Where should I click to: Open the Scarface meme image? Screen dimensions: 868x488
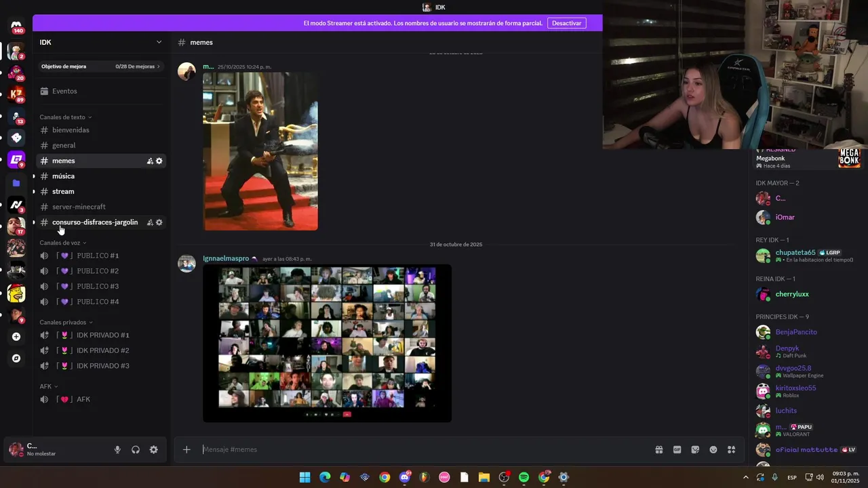260,151
